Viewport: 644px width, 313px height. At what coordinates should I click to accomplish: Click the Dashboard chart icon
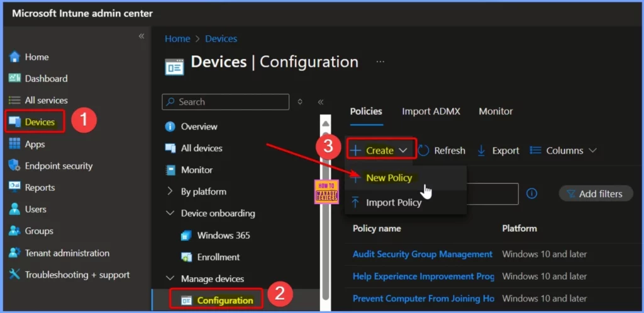14,78
